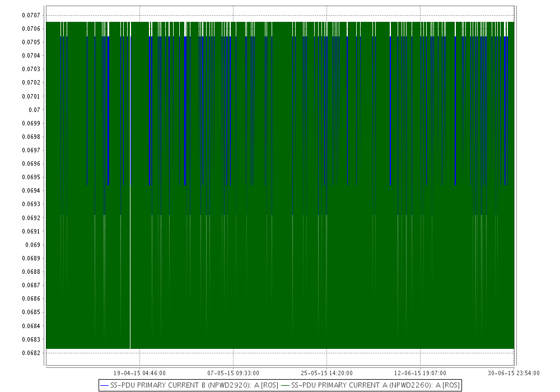Viewport: 560px width, 392px height.
Task: Click y-axis value 0.0696
Action: tap(31, 164)
